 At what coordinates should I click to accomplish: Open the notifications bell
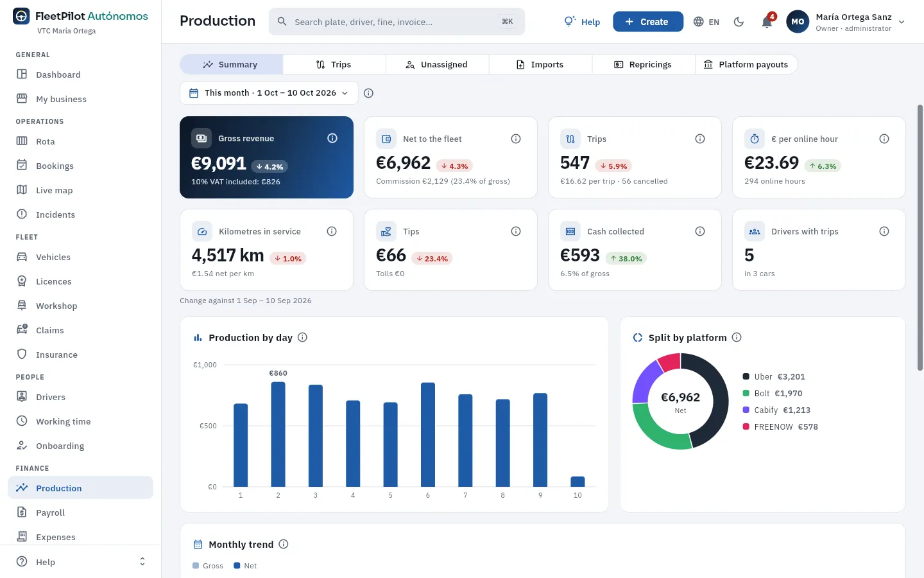point(767,22)
